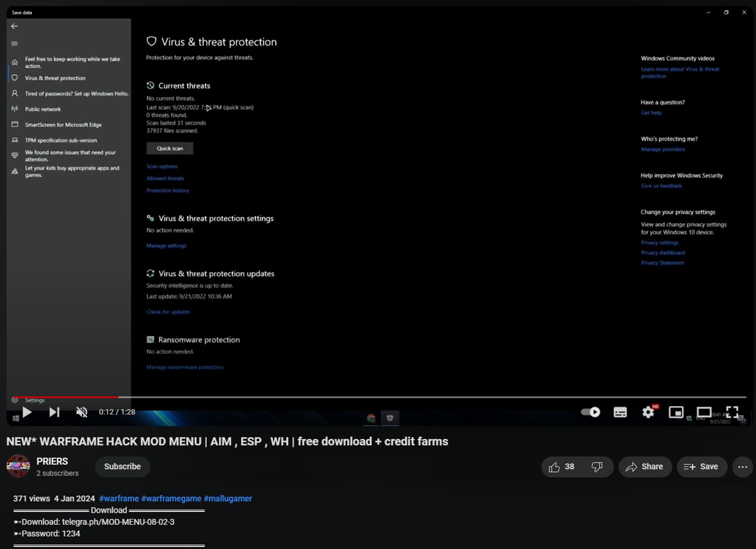The height and width of the screenshot is (549, 756).
Task: Subscribe to the PRIERS channel
Action: 122,467
